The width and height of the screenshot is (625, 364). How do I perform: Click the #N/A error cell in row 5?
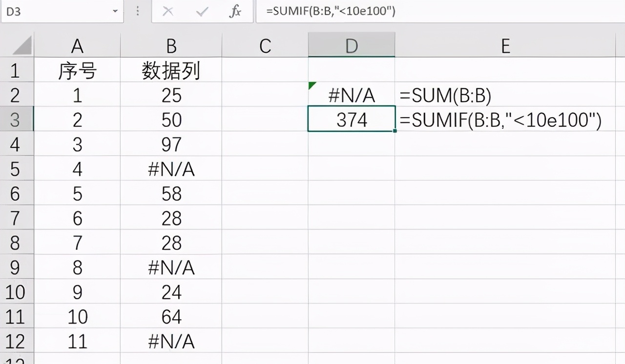point(171,169)
